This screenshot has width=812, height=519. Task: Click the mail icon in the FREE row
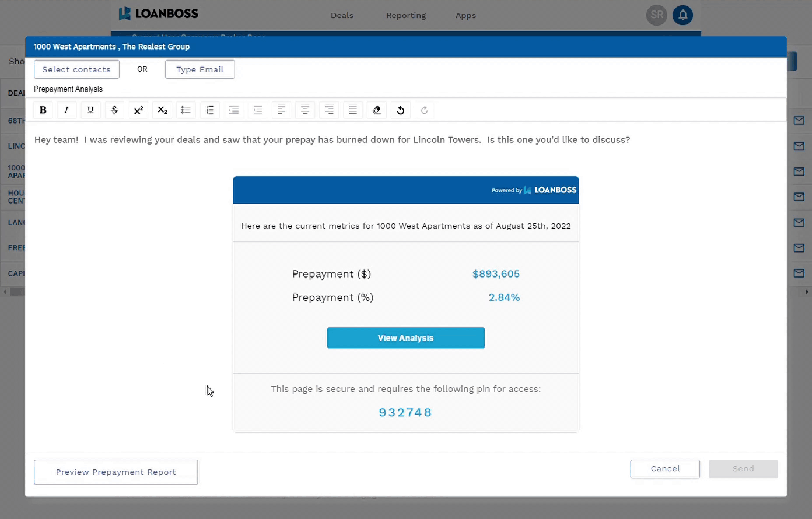point(799,248)
